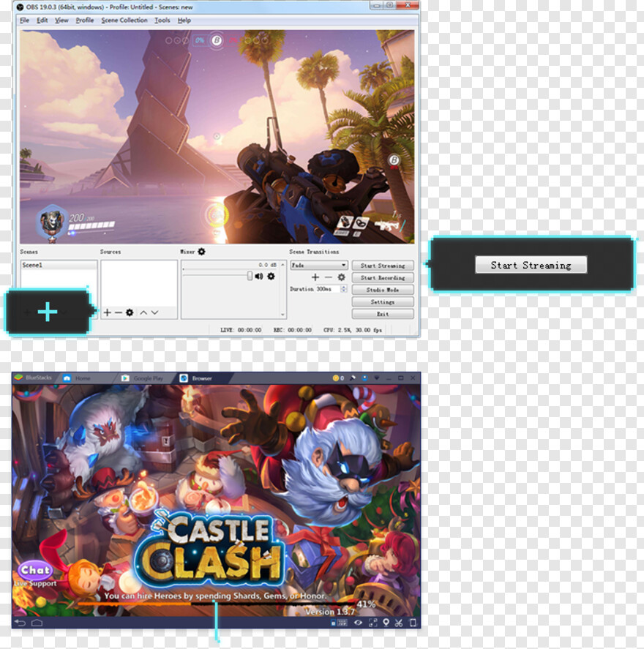Adjust the Mixer volume slider handle
The image size is (644, 649).
click(250, 276)
